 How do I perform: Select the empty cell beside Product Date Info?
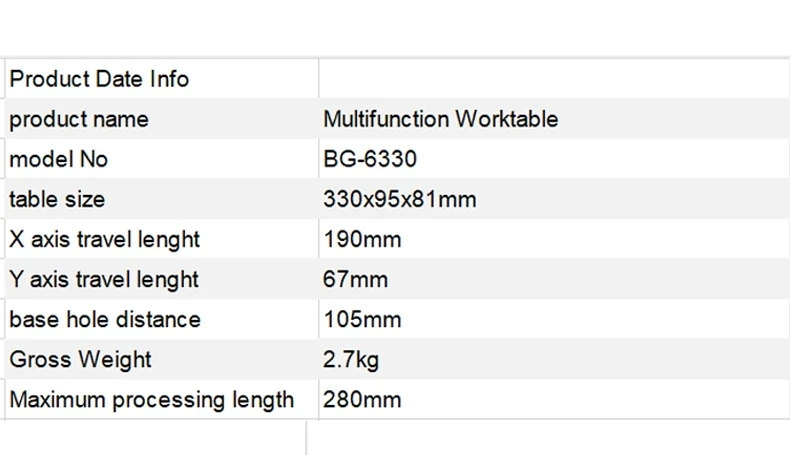coord(550,79)
